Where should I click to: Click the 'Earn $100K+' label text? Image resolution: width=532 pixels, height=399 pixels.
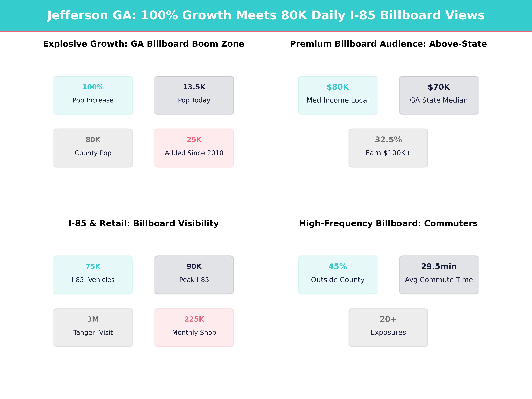point(388,153)
